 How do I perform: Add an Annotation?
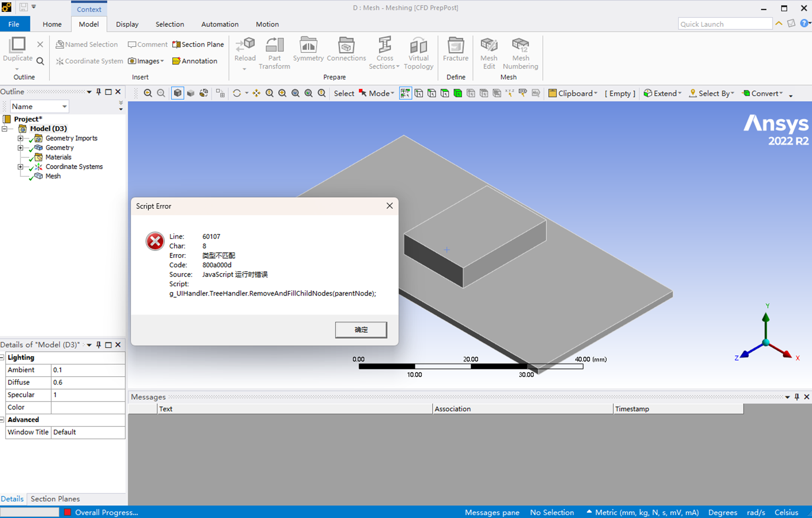(x=194, y=61)
